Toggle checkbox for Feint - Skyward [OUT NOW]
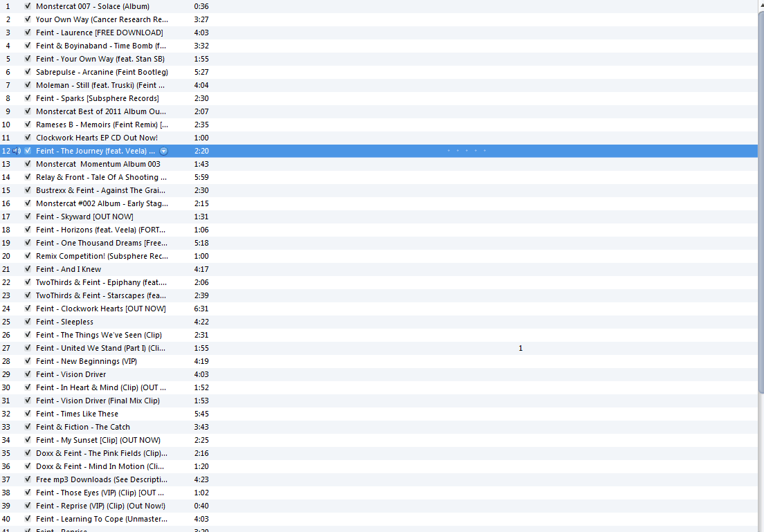Image resolution: width=764 pixels, height=532 pixels. point(28,217)
